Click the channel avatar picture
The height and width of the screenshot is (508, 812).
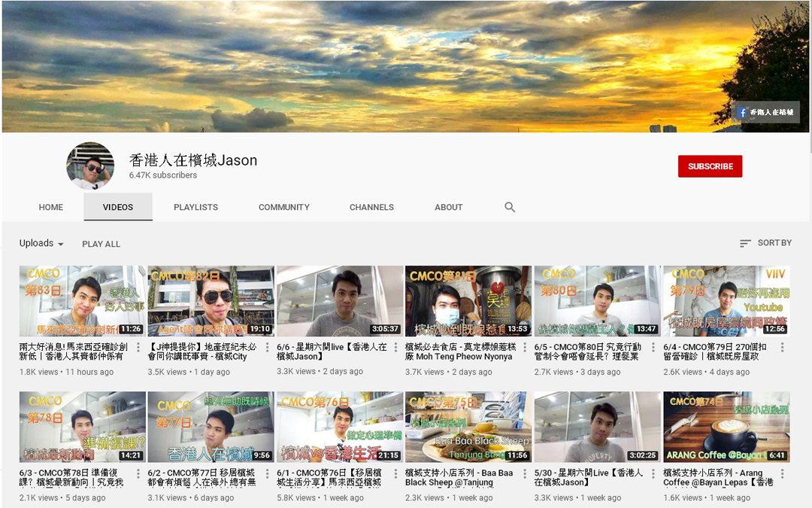(x=90, y=166)
